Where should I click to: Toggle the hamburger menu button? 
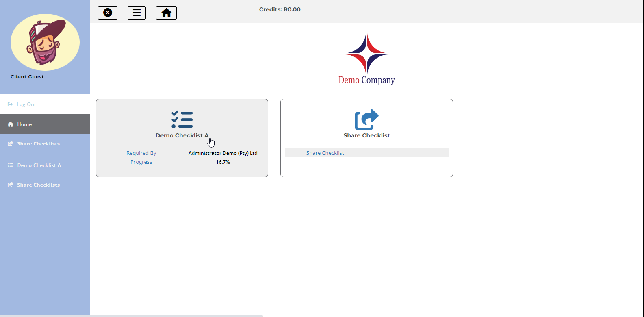137,13
